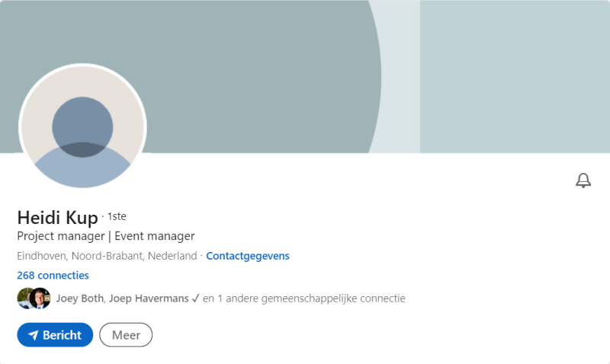The image size is (610, 364).
Task: Click the name Joey Both
Action: [80, 299]
